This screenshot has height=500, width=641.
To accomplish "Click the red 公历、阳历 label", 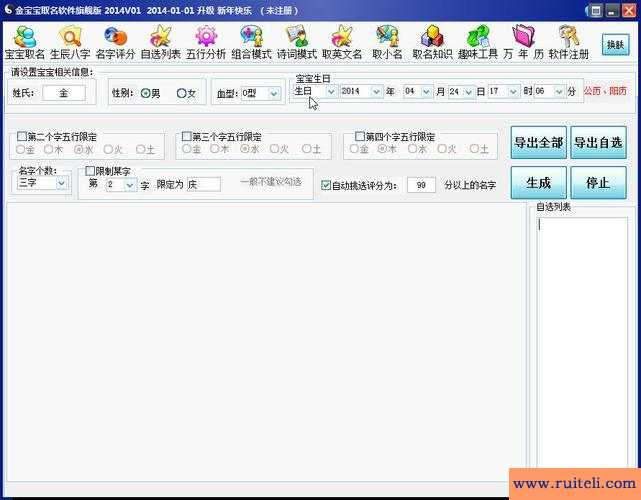I will (x=605, y=91).
